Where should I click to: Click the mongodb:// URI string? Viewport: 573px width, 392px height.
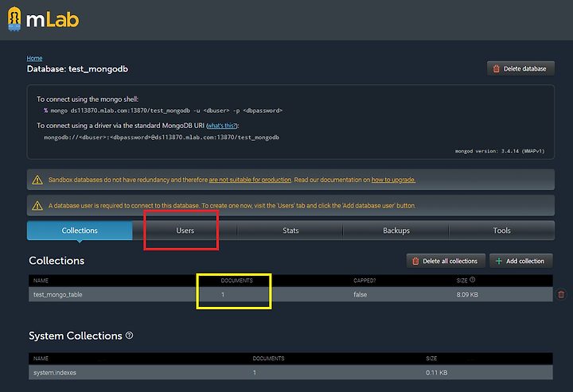coord(162,138)
